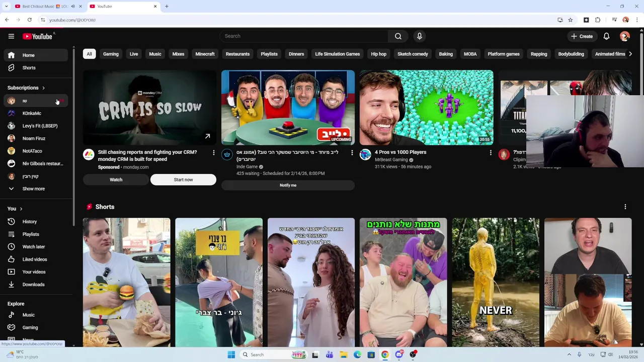Image resolution: width=644 pixels, height=362 pixels.
Task: Open Chrome extensions puzzle icon
Action: pos(598,20)
